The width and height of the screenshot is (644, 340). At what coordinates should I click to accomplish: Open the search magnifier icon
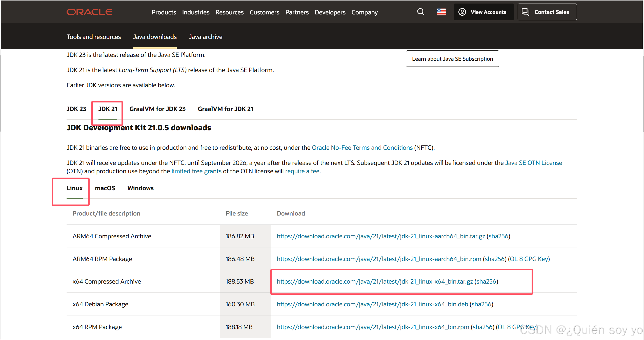coord(420,12)
